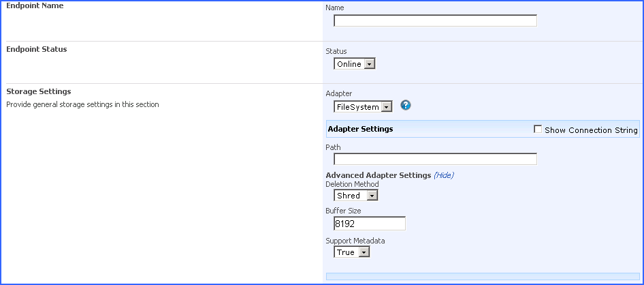Click the Buffer Size field label

tap(343, 211)
